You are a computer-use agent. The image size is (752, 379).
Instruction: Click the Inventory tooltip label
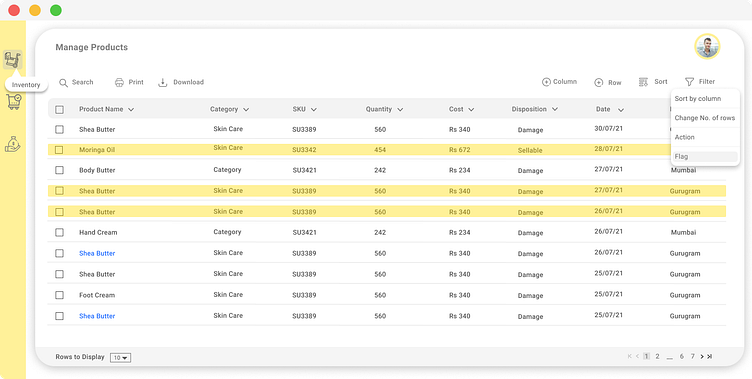tap(26, 85)
